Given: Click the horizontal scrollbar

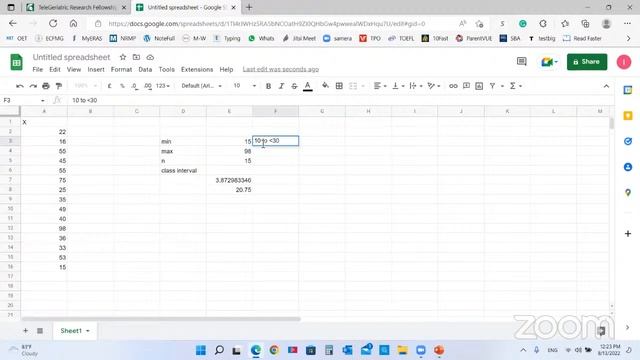Looking at the screenshot, I should point(161,319).
